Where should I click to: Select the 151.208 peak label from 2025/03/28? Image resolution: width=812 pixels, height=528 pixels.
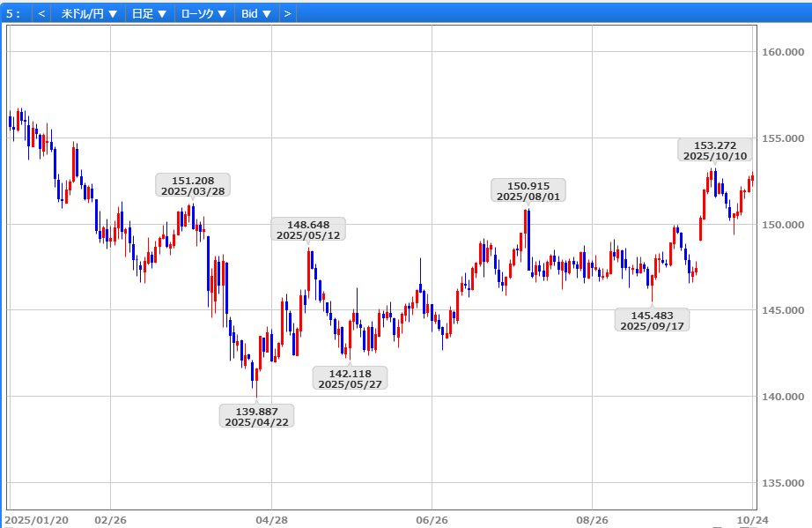click(x=192, y=185)
